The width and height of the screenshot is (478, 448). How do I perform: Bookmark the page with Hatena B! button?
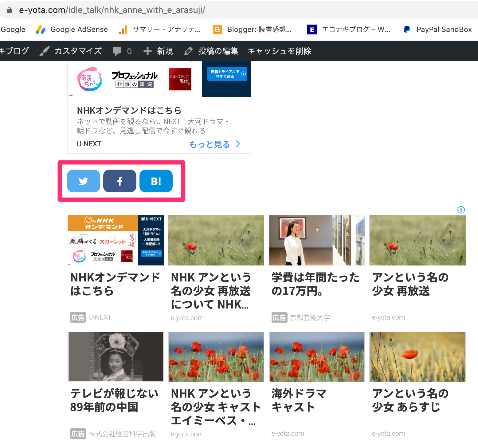[x=156, y=181]
